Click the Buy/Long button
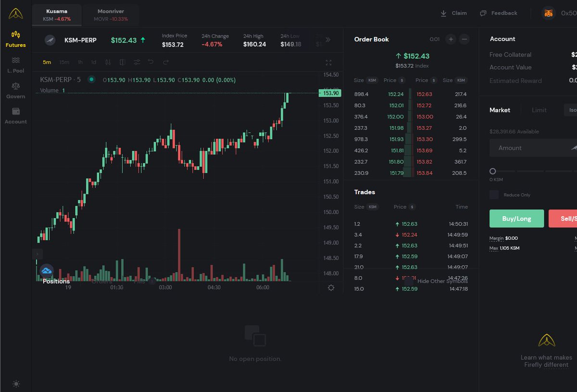This screenshot has width=577, height=392. point(516,219)
